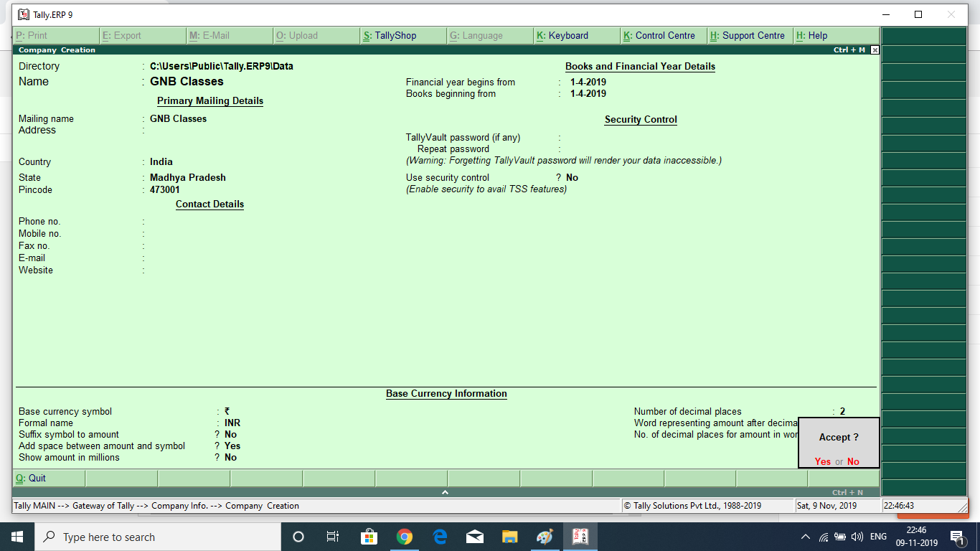Open K: Control Centre
The height and width of the screenshot is (551, 980).
click(664, 35)
